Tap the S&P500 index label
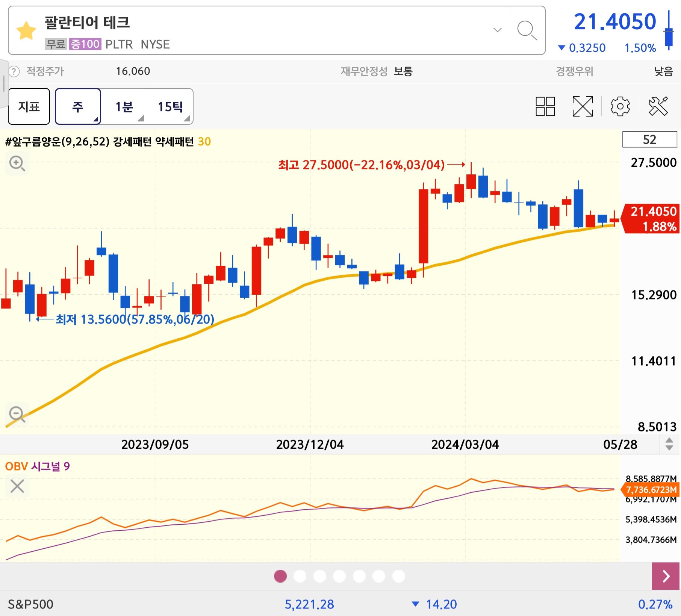This screenshot has height=616, width=681. 30,604
